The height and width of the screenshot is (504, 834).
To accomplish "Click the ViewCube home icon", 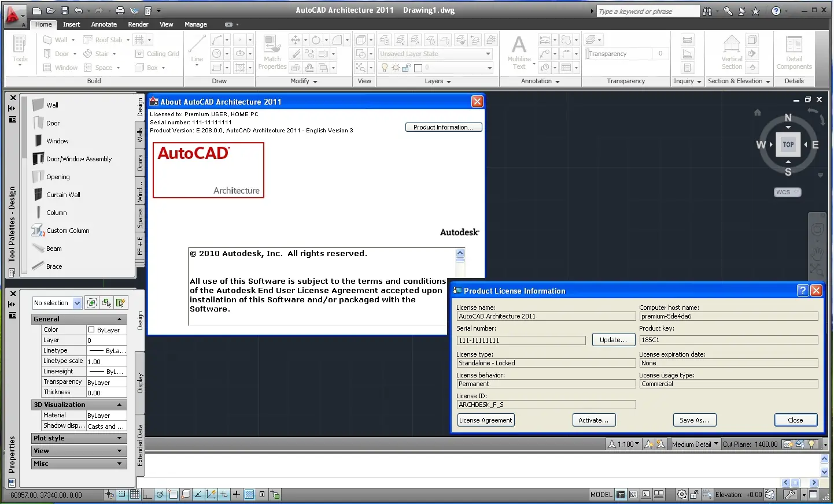I will point(758,113).
